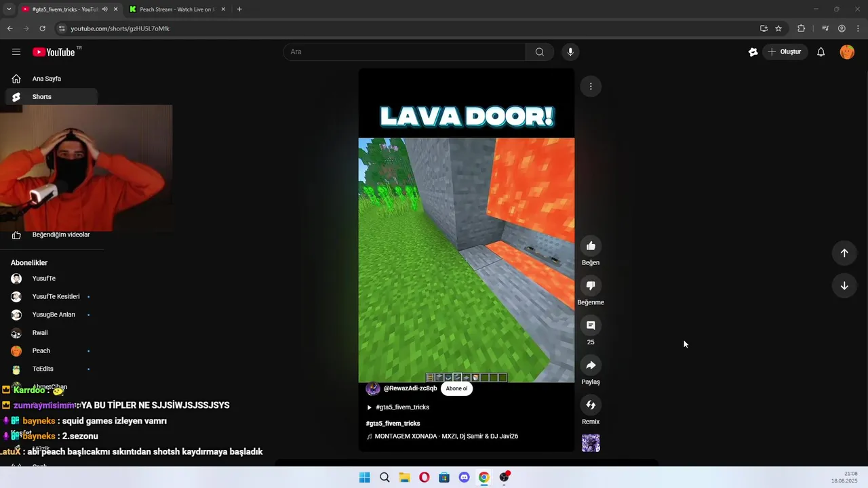Mute the YouTube tab via speaker icon
868x488 pixels.
coord(104,9)
